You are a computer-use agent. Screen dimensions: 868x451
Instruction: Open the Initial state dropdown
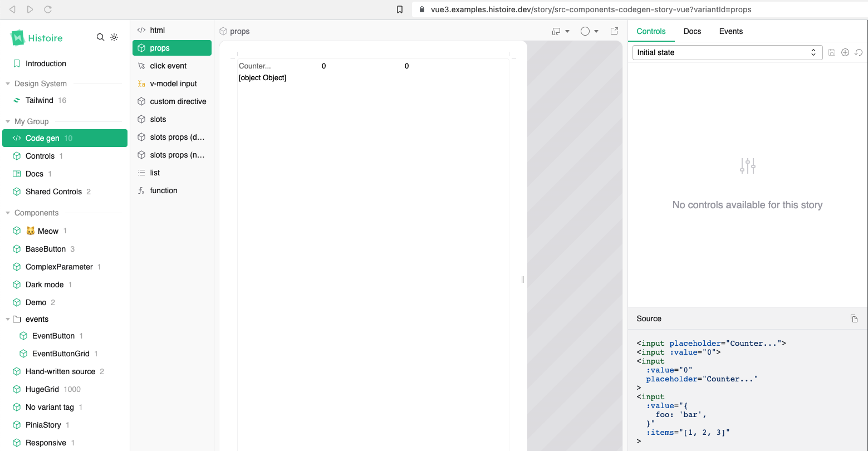pos(727,52)
